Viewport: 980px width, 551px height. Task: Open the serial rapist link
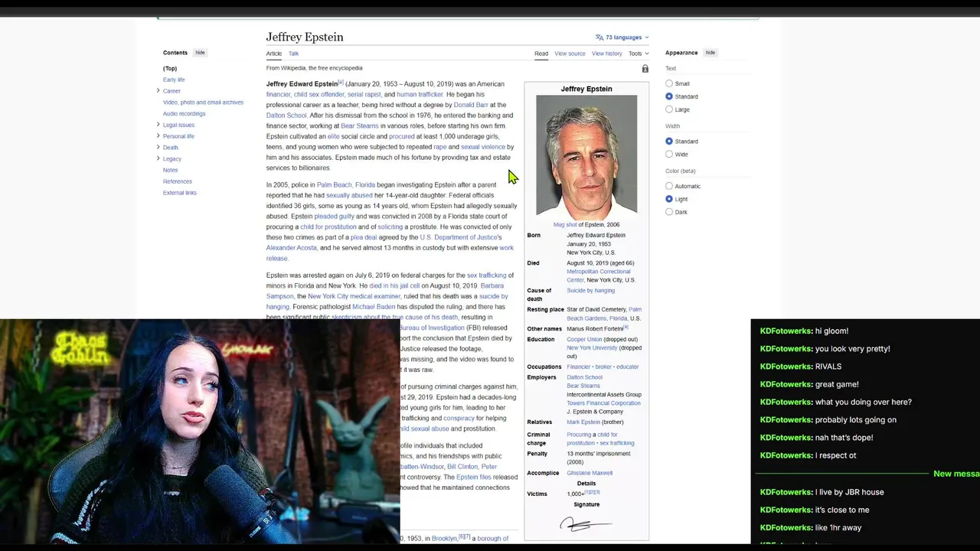click(x=364, y=95)
